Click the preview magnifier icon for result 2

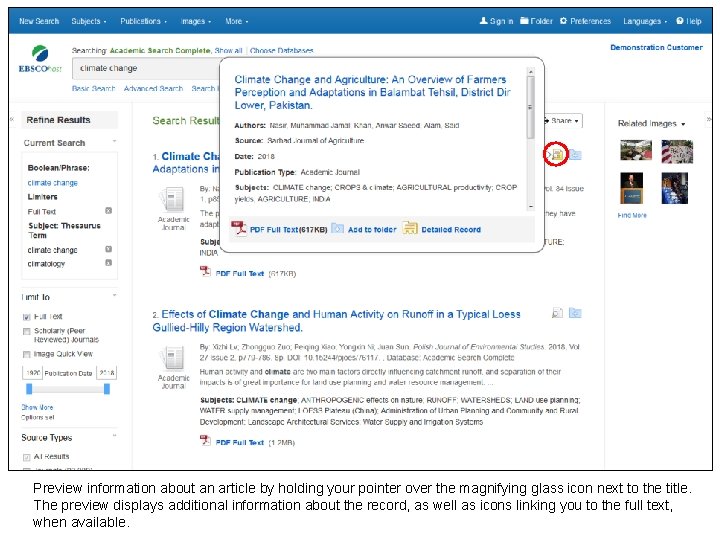coord(557,313)
